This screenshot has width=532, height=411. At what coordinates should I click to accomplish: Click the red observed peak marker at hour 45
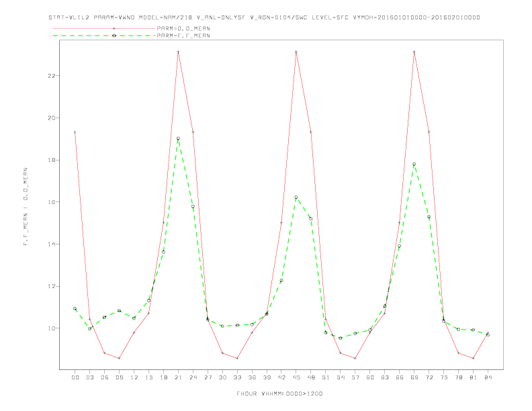pyautogui.click(x=296, y=52)
